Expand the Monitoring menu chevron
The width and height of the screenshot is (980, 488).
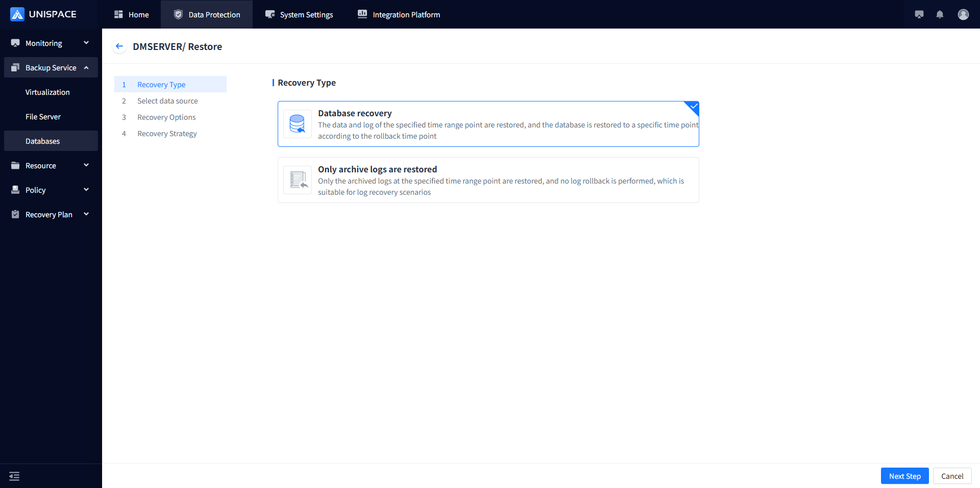(x=86, y=43)
